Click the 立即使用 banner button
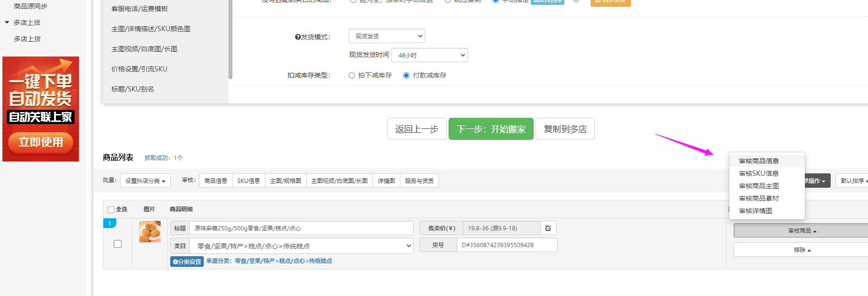The height and width of the screenshot is (296, 868). (41, 142)
